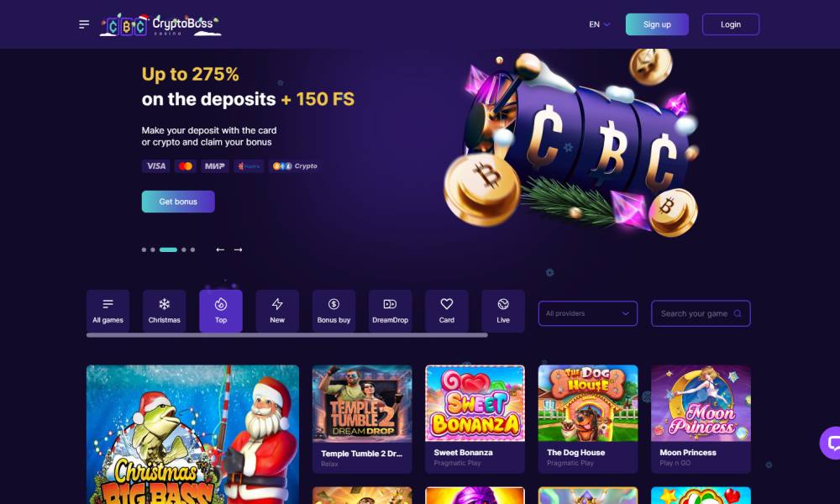The height and width of the screenshot is (504, 840).
Task: Click the Get bonus button
Action: (x=178, y=202)
